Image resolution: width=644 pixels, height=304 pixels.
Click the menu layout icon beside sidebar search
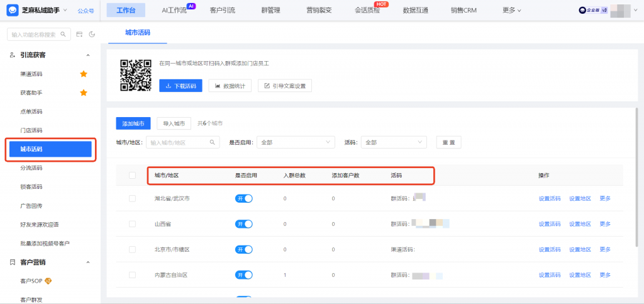(x=79, y=34)
